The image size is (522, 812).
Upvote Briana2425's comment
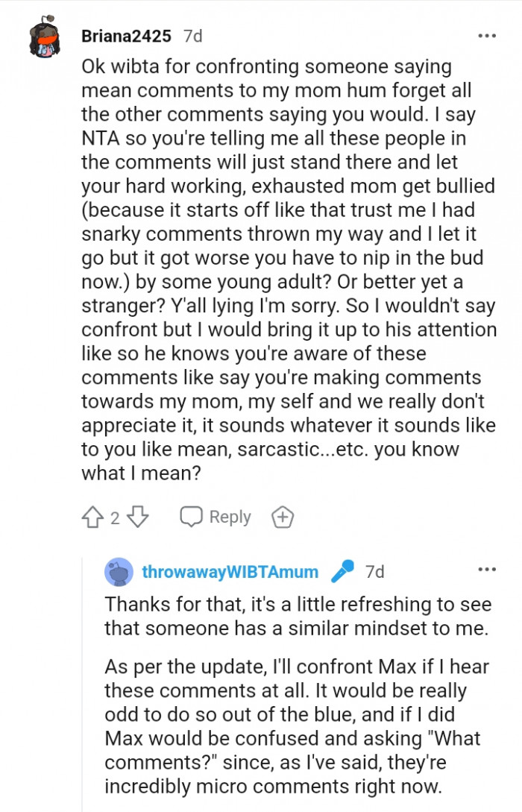click(94, 517)
